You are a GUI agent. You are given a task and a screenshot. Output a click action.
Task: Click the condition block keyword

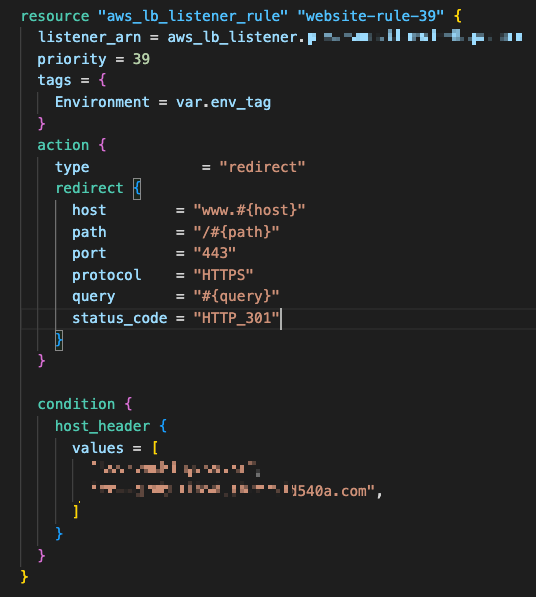pos(76,404)
